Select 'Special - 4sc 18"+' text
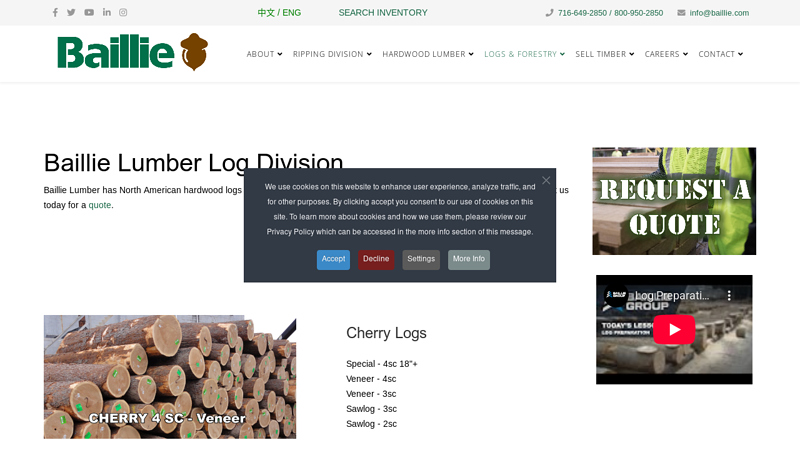 point(382,364)
